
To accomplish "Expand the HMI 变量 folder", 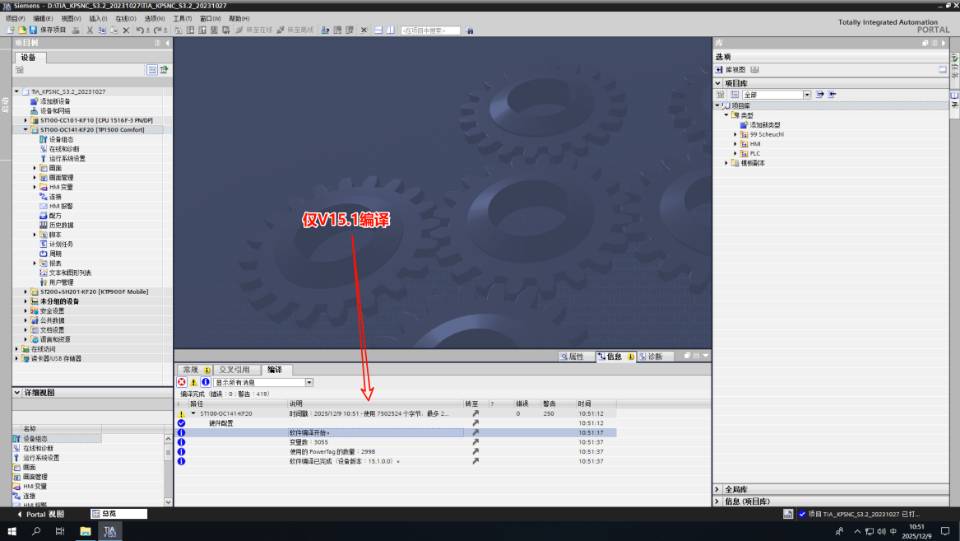I will [x=34, y=187].
